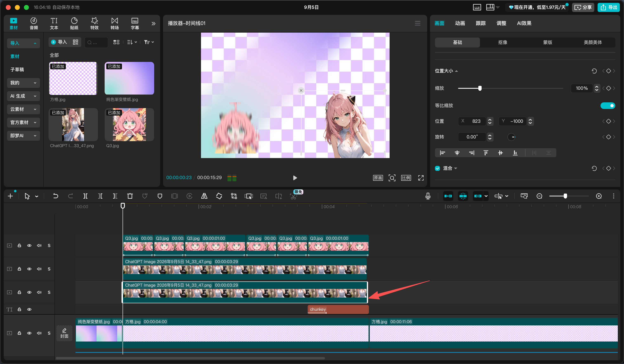Screen dimensions: 624x364
Task: Show more panel tabs with double chevron
Action: click(153, 24)
